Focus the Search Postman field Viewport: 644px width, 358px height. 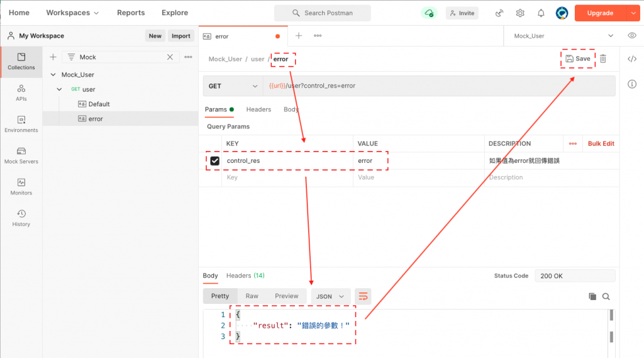click(x=323, y=13)
